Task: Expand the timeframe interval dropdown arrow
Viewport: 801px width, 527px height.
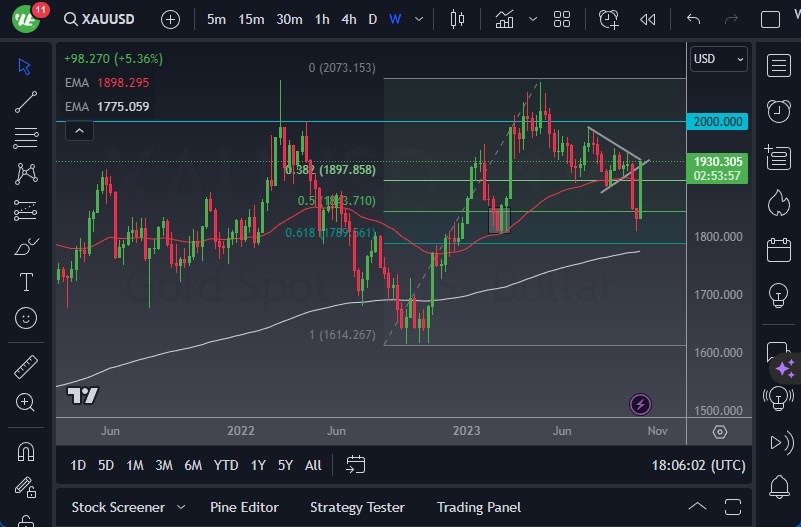Action: pyautogui.click(x=421, y=19)
